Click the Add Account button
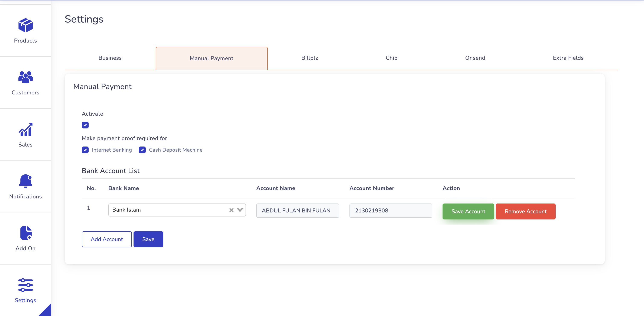 point(107,239)
